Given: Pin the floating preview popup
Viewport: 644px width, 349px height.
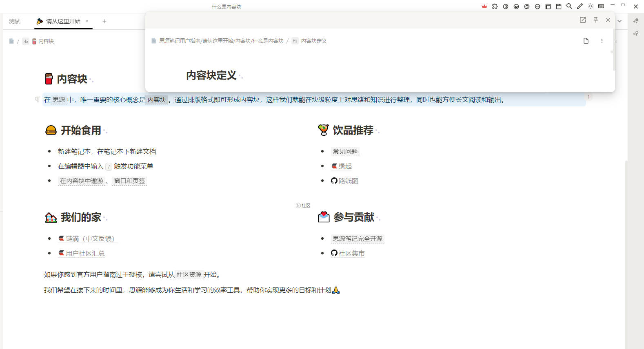Looking at the screenshot, I should pos(596,20).
